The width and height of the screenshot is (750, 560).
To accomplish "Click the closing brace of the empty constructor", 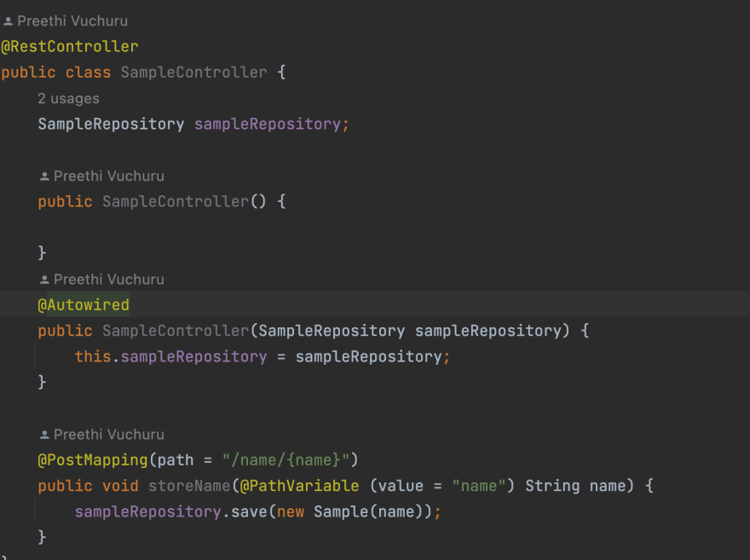I will click(42, 252).
